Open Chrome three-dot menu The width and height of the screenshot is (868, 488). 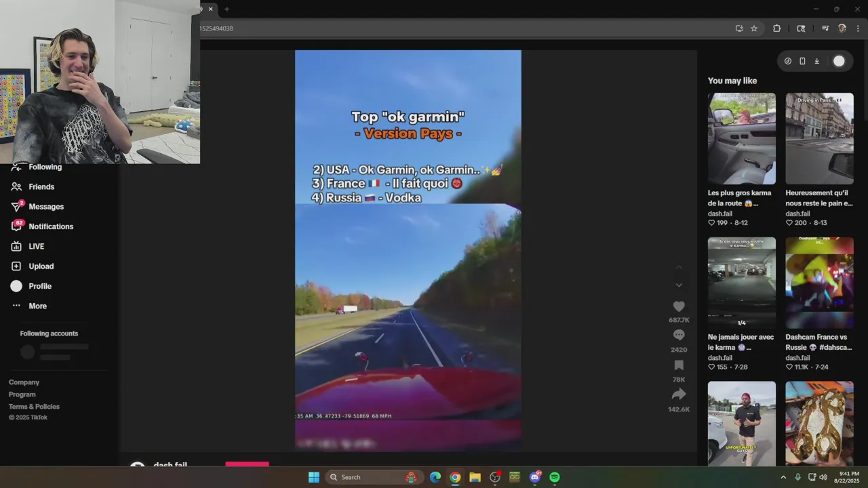(x=859, y=28)
